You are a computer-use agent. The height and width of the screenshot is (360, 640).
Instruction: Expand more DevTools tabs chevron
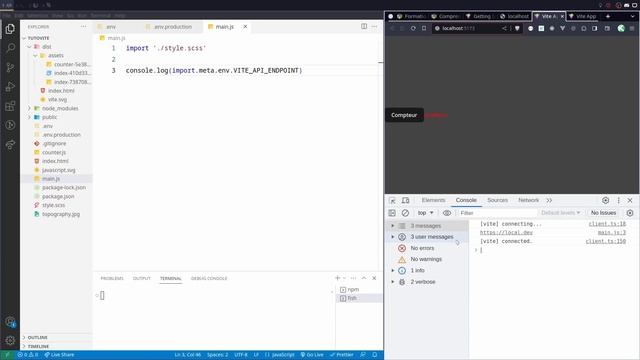(x=549, y=200)
